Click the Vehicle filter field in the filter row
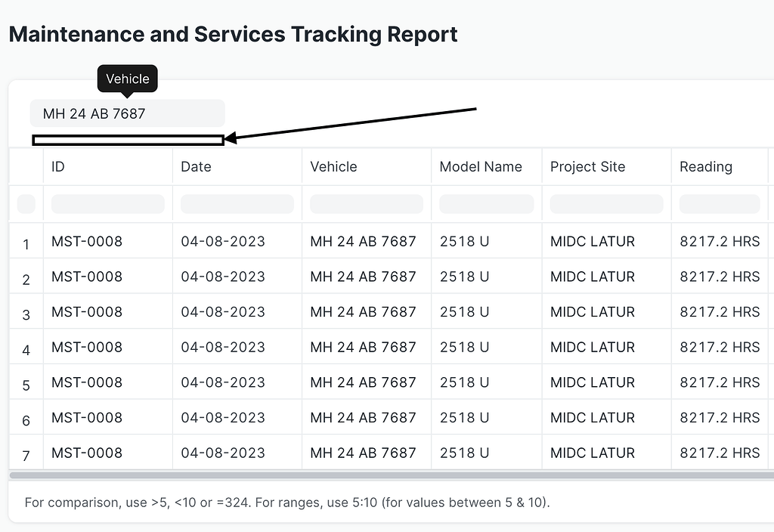 point(366,204)
